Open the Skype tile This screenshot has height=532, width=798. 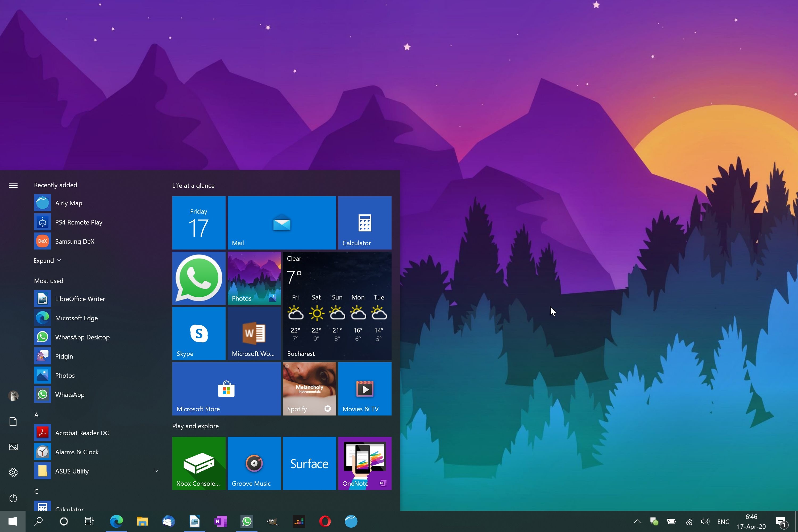198,334
